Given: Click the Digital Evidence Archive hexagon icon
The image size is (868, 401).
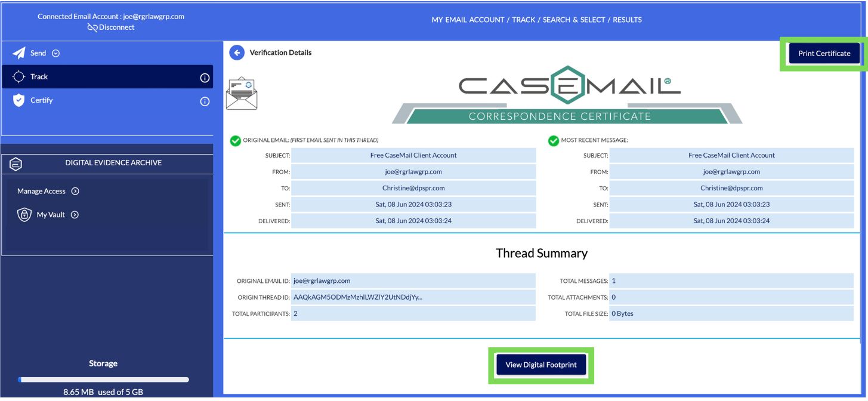Looking at the screenshot, I should (x=16, y=163).
